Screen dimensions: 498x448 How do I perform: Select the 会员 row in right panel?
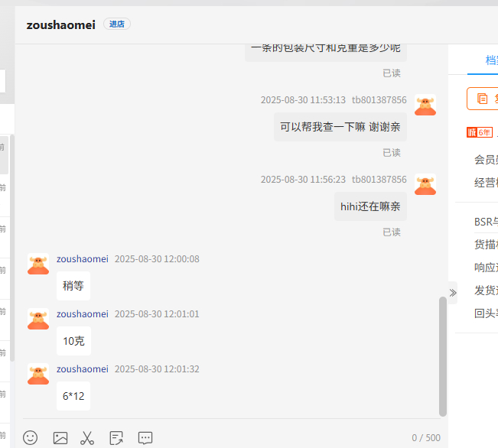tap(486, 159)
